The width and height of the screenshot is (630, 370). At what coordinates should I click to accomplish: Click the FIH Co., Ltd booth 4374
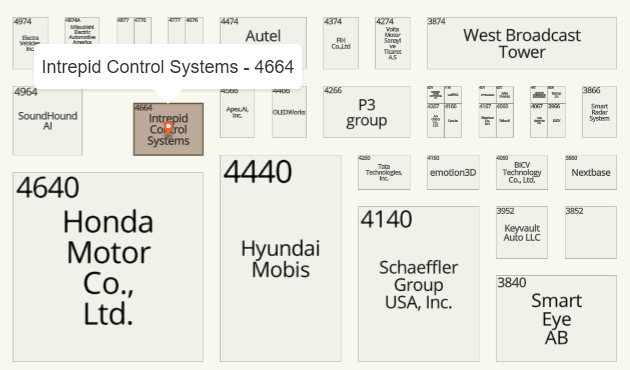coord(341,43)
